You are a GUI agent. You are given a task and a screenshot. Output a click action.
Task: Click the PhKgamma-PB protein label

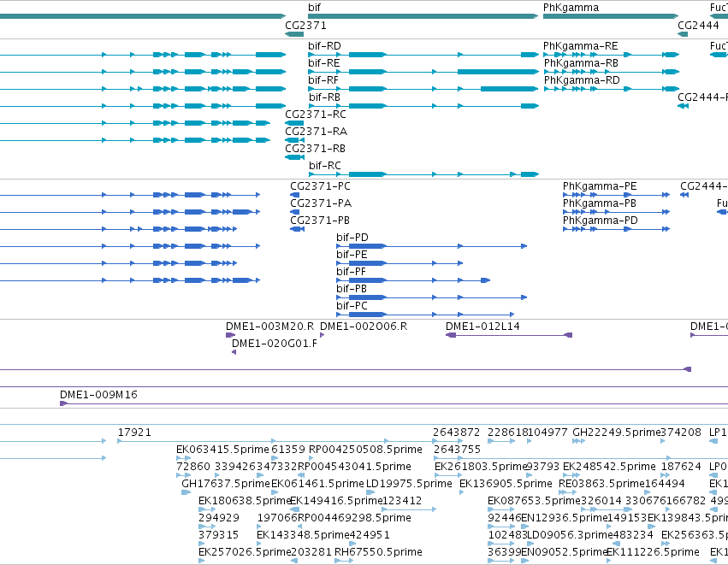pos(600,203)
